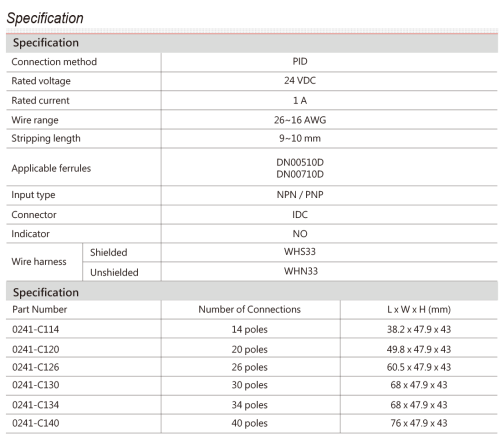Viewport: 500px width, 446px height.
Task: Select dimensions 76 x 47.9 x 43
Action: 419,423
